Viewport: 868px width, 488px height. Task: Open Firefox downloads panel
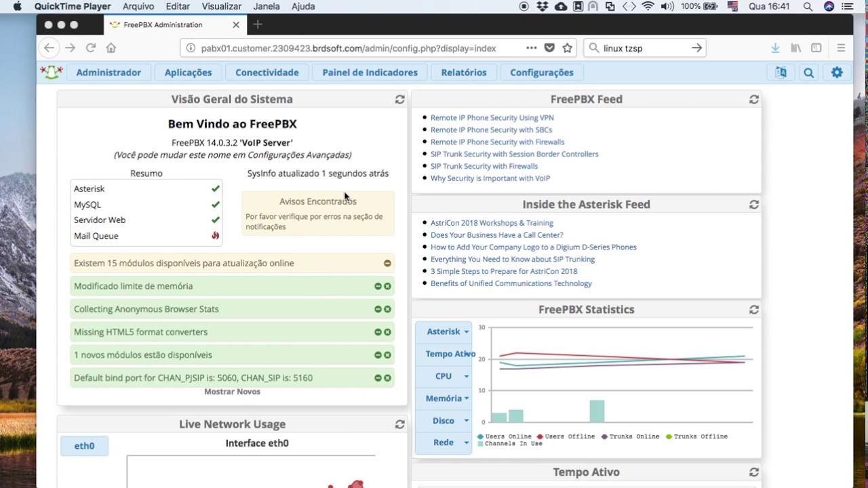tap(775, 48)
